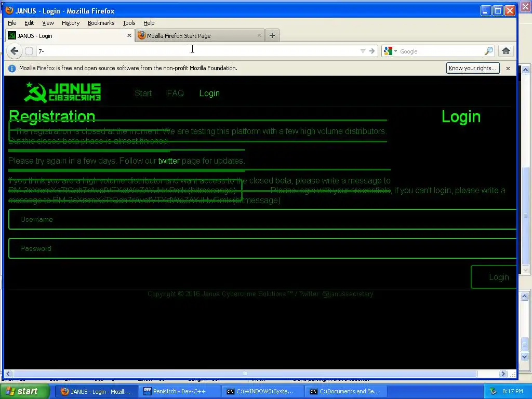Submit with the green Login button
532x399 pixels.
click(494, 277)
